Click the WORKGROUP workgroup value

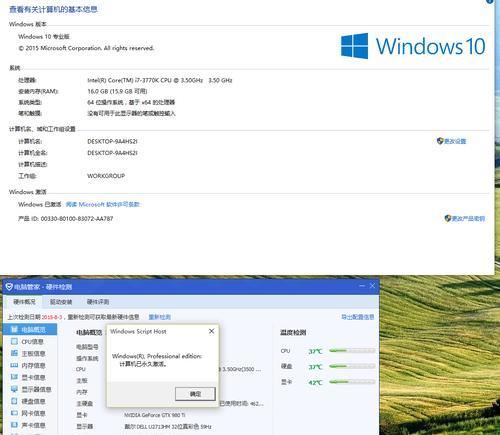click(106, 176)
